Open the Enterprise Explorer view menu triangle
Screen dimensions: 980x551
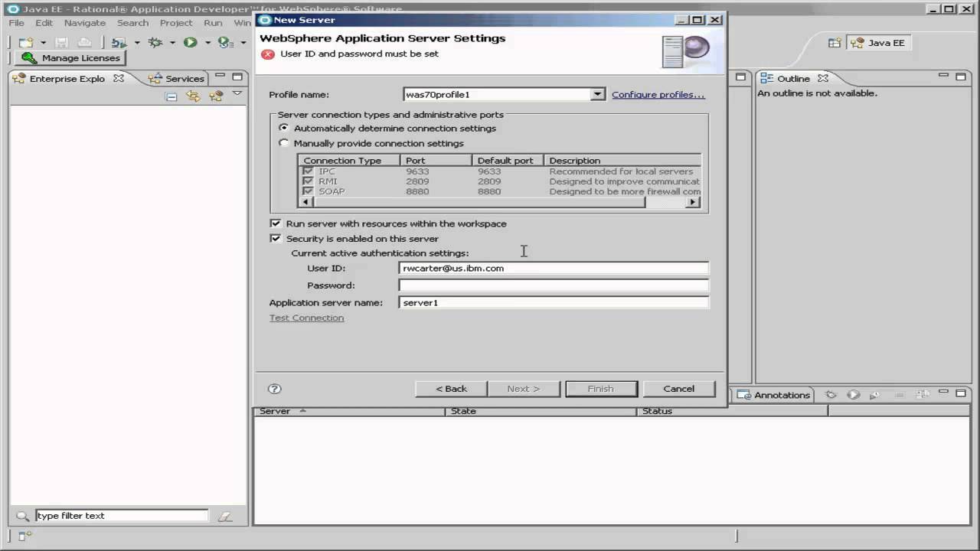coord(237,94)
